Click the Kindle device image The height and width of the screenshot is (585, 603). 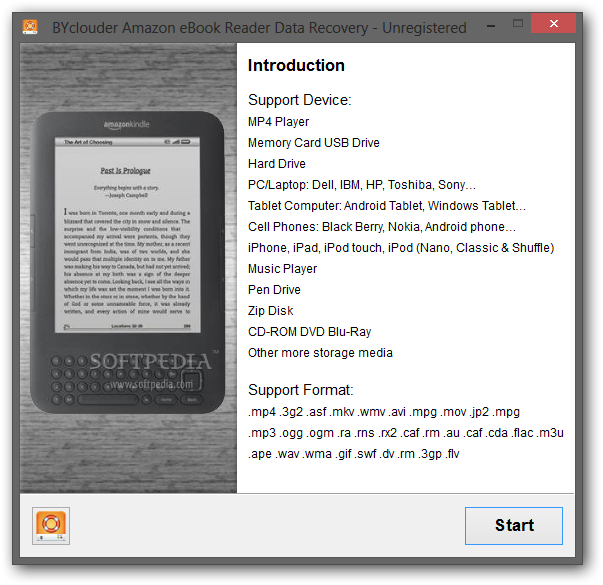pyautogui.click(x=127, y=262)
